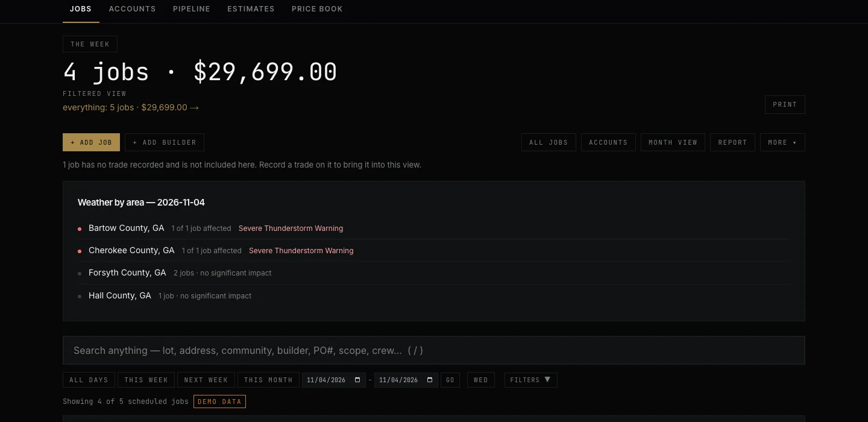The height and width of the screenshot is (422, 868).
Task: Show All Jobs view
Action: click(549, 142)
